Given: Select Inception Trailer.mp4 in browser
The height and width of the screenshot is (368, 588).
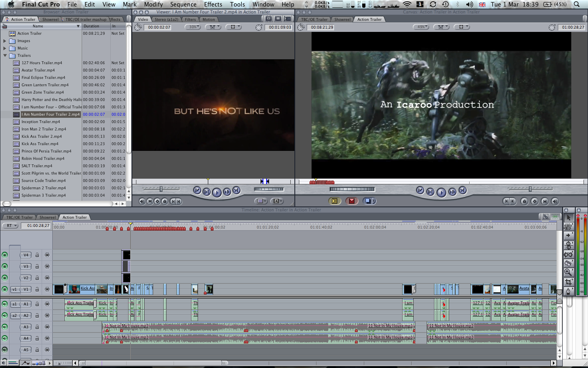Looking at the screenshot, I should point(40,122).
